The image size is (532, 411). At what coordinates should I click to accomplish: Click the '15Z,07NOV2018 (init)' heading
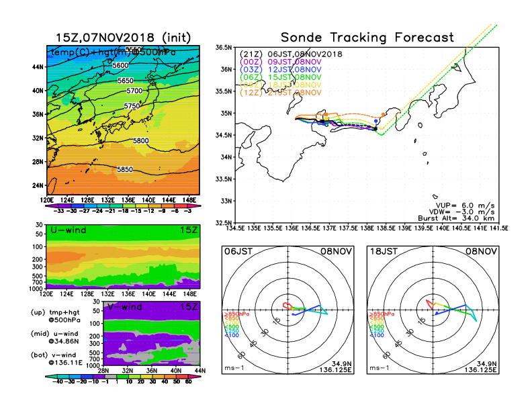[x=124, y=38]
